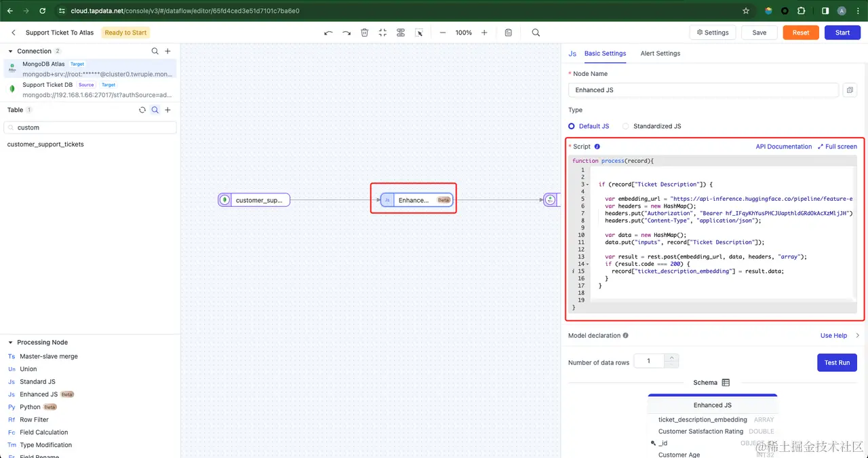
Task: Expand Model declaration with the right chevron
Action: 857,335
